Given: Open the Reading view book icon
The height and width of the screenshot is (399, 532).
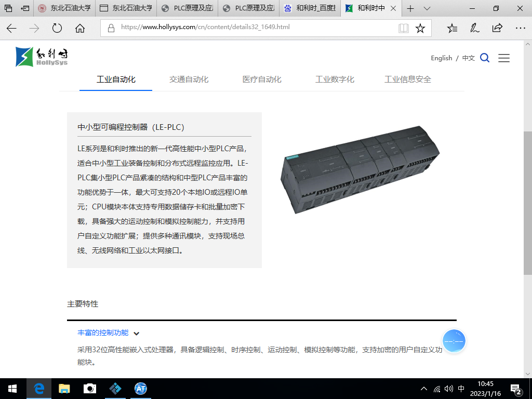Looking at the screenshot, I should tap(403, 28).
